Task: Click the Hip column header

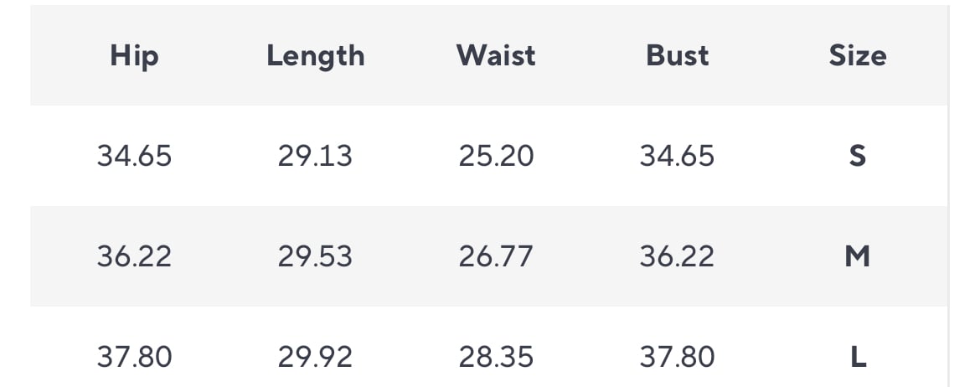Action: 134,56
